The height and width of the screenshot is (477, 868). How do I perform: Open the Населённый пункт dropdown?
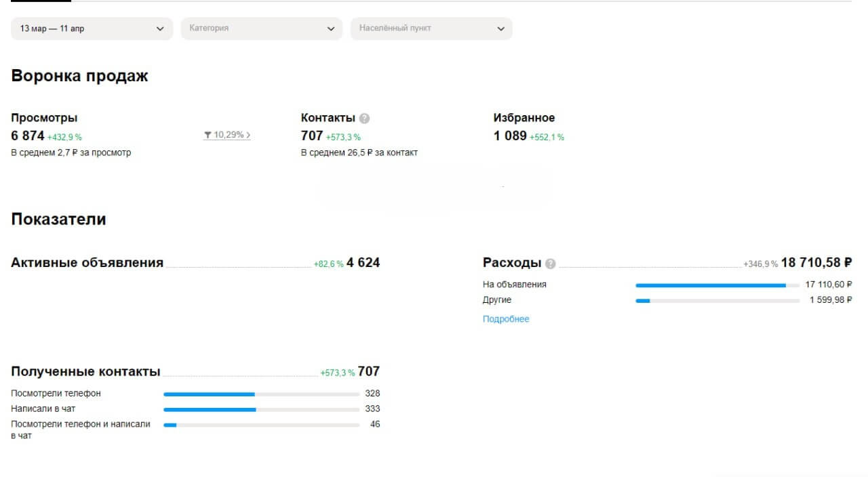(x=431, y=28)
